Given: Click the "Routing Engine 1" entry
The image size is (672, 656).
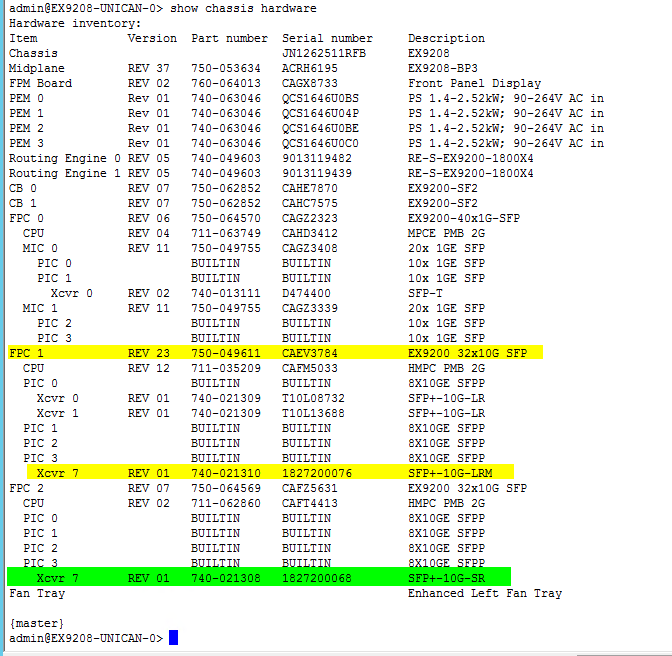Looking at the screenshot, I should (x=65, y=173).
